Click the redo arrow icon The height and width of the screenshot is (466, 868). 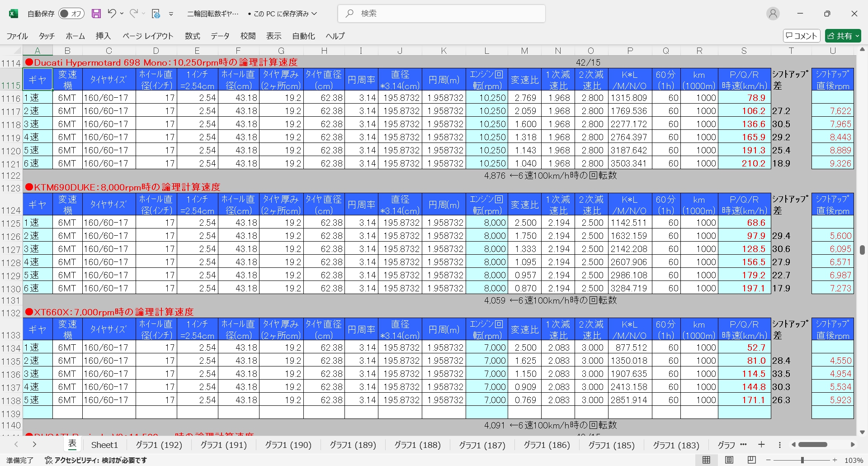(133, 14)
